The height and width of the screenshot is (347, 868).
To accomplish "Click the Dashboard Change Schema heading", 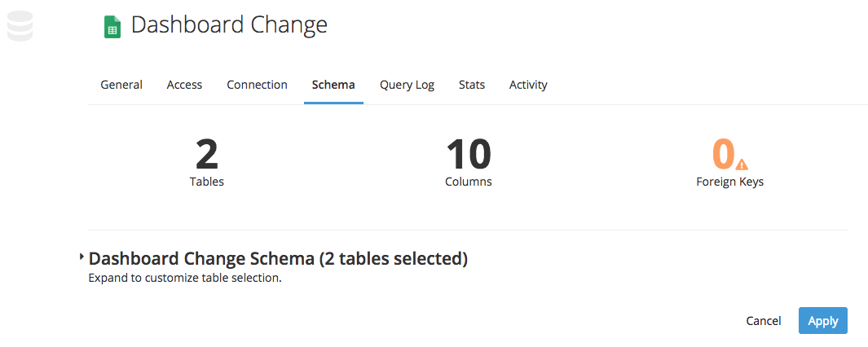I will (278, 259).
